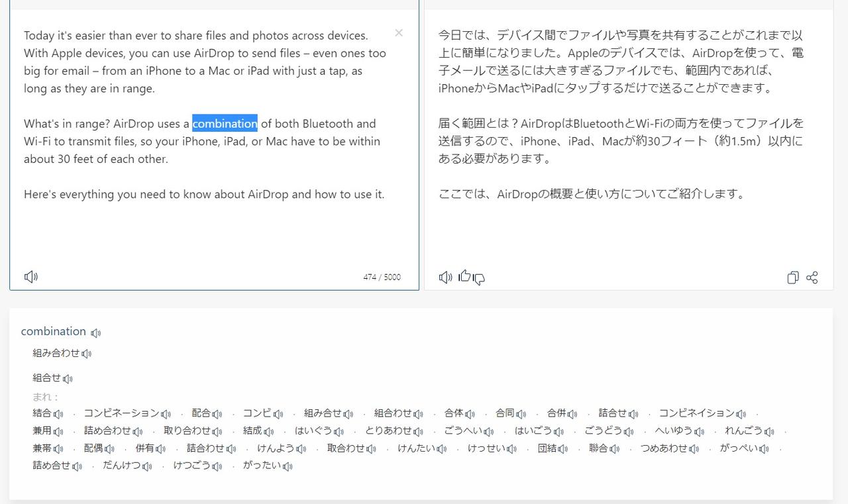This screenshot has width=848, height=504.
Task: Click the word 組合わせ
Action: pyautogui.click(x=394, y=413)
